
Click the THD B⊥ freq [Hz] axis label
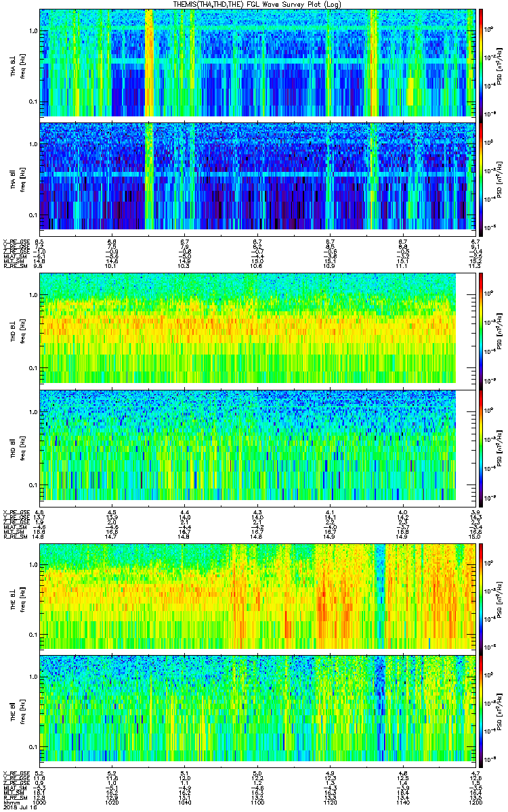click(22, 330)
